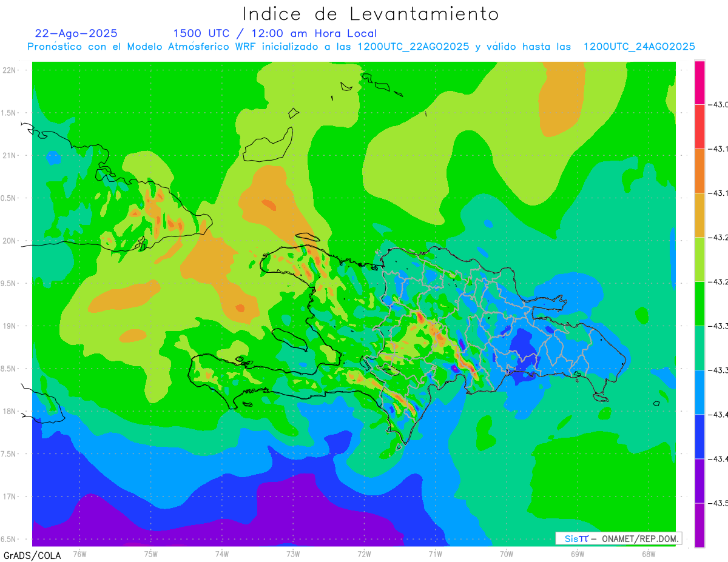The width and height of the screenshot is (728, 562).
Task: Click the "9.5N" latitude label
Action: coord(9,283)
